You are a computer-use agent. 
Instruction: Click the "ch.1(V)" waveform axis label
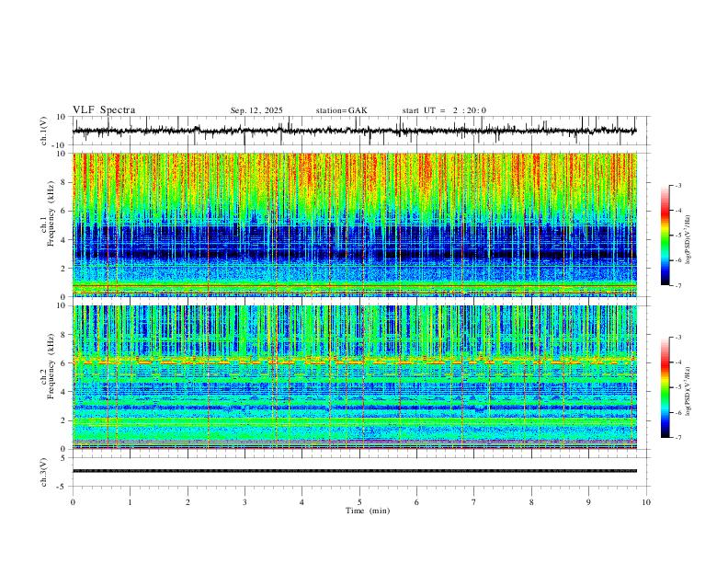[44, 131]
